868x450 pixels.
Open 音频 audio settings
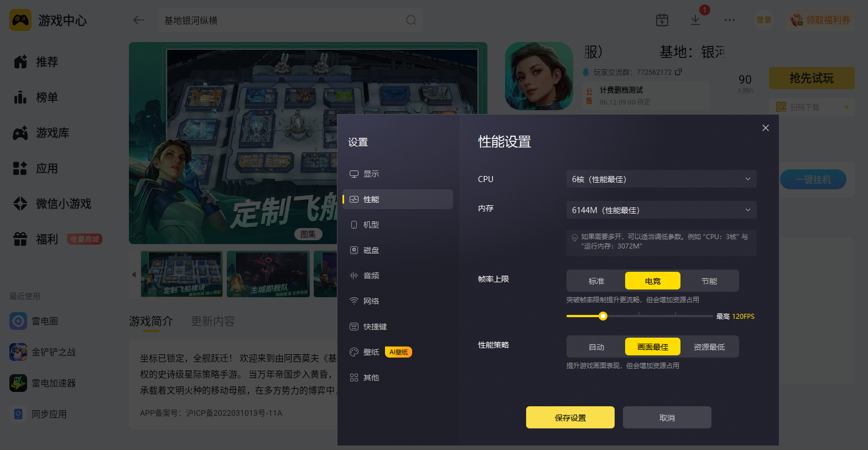point(398,276)
